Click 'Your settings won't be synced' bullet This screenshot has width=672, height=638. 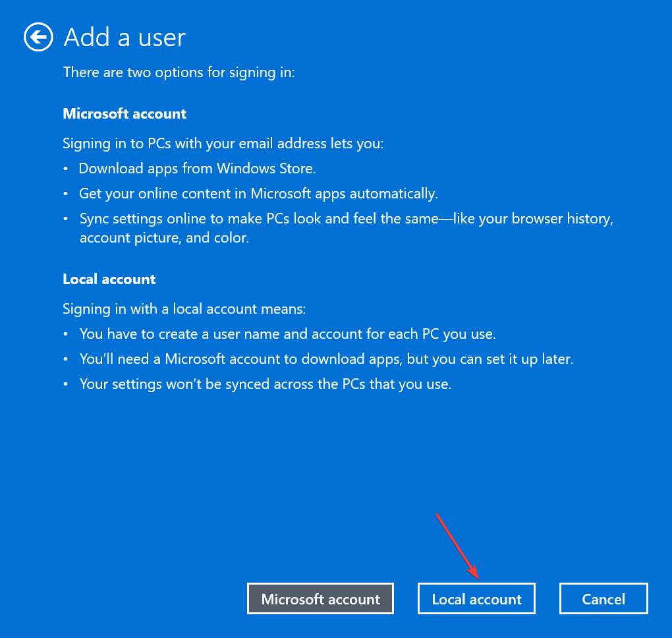(266, 384)
